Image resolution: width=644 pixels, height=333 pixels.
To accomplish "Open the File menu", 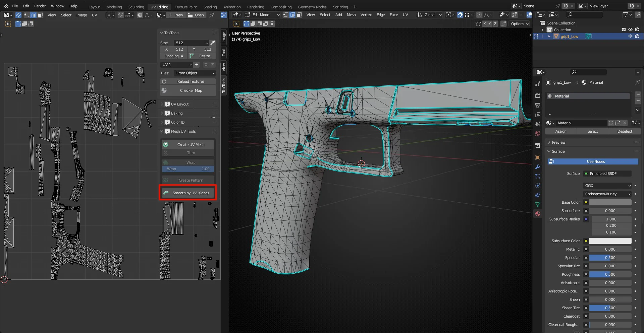I will click(15, 6).
